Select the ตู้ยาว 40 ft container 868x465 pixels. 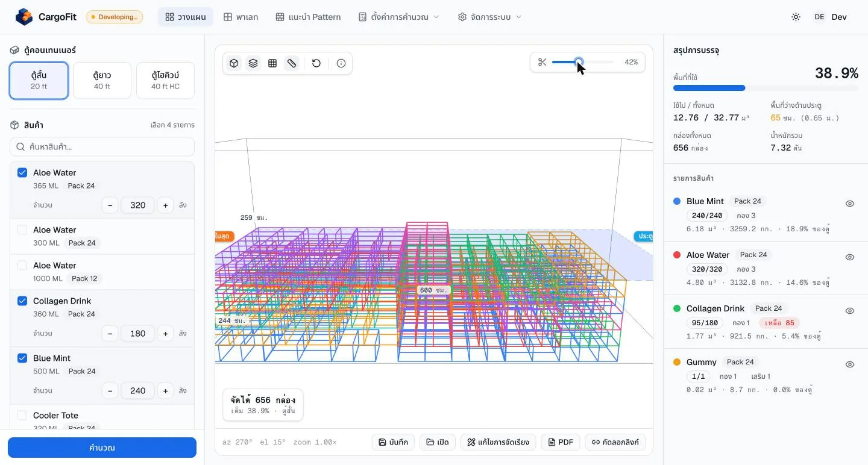pos(102,81)
